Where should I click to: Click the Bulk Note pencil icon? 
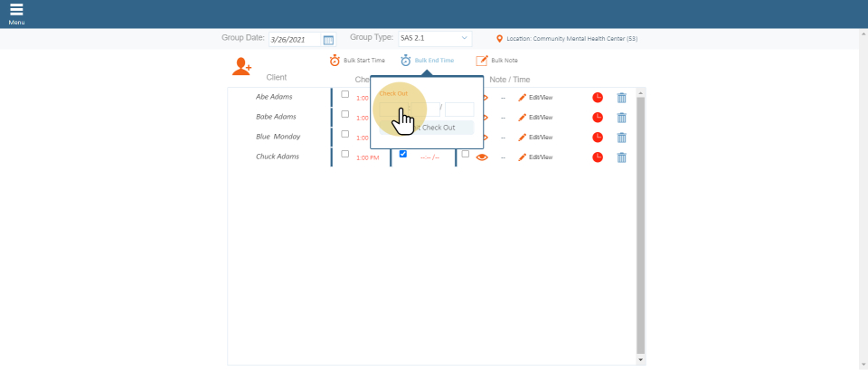(482, 61)
